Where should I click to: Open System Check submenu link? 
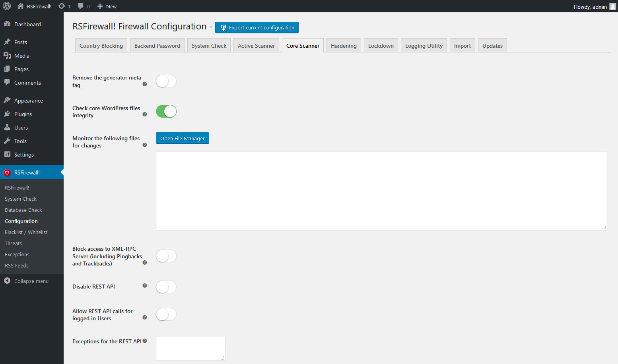tap(21, 199)
